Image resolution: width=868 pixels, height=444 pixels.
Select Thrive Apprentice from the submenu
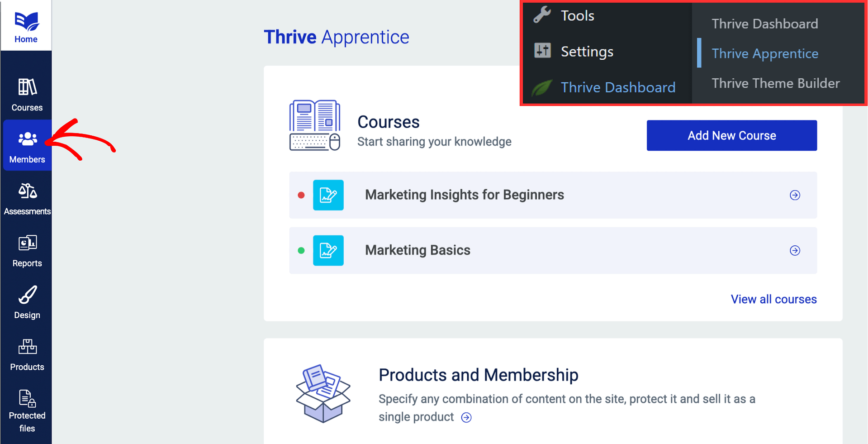(764, 53)
